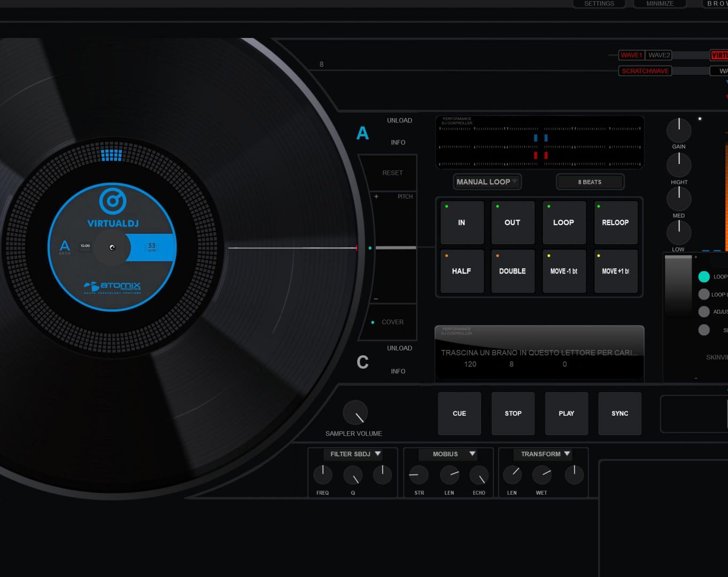Click the MED EQ knob
728x577 pixels.
point(679,199)
